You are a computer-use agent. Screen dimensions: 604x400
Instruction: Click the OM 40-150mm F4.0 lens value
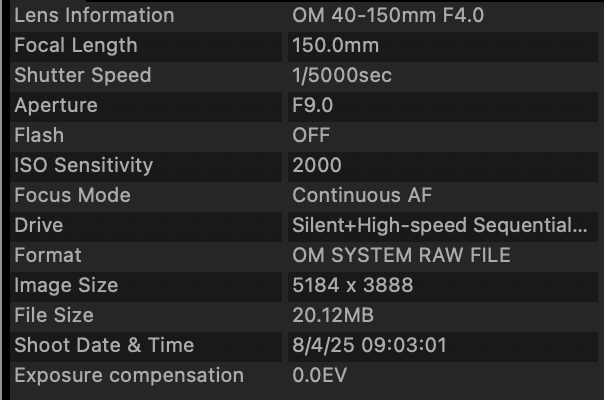388,16
